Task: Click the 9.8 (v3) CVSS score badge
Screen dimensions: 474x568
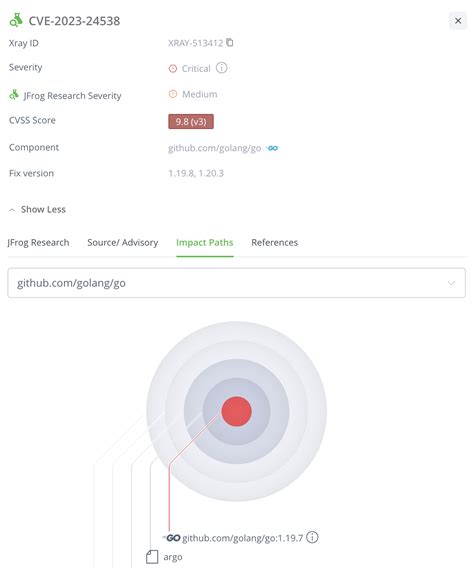Action: [191, 121]
